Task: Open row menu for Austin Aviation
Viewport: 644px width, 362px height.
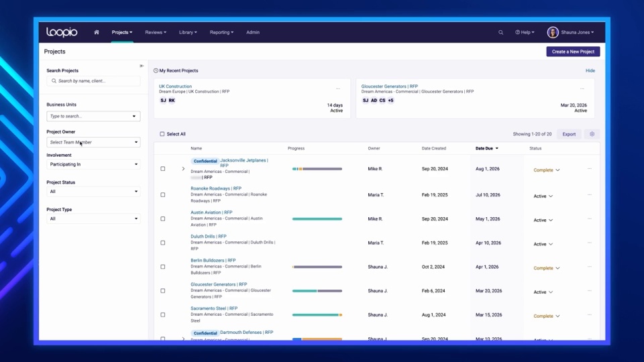Action: [590, 219]
